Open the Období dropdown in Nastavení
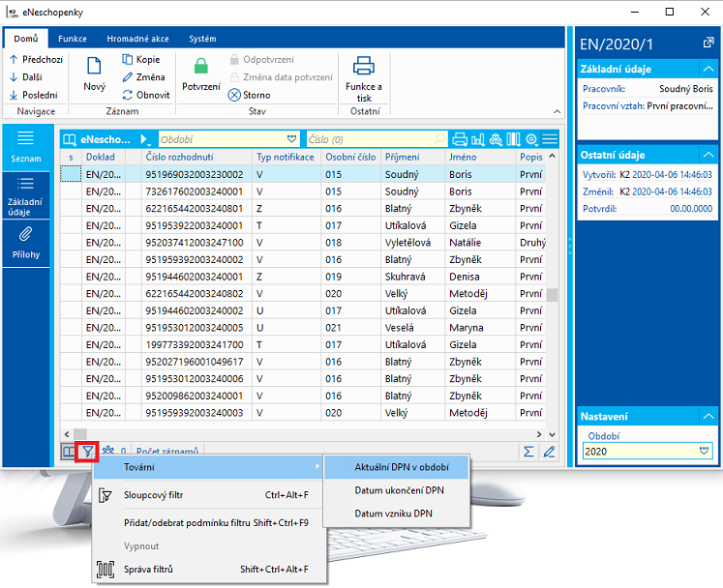 (x=705, y=451)
